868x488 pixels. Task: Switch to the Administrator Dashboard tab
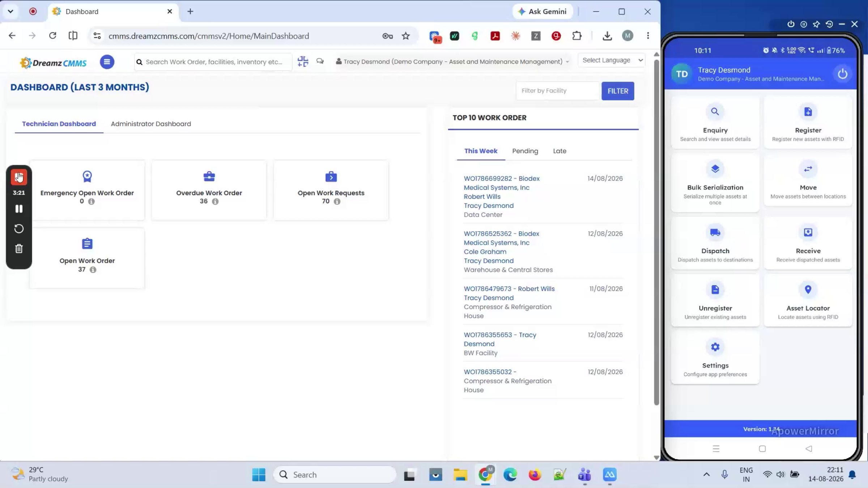click(x=151, y=124)
